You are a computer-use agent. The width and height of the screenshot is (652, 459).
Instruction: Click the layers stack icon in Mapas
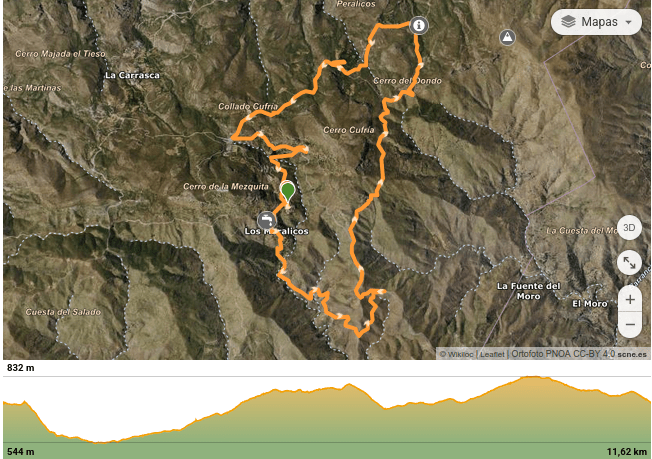tap(568, 22)
